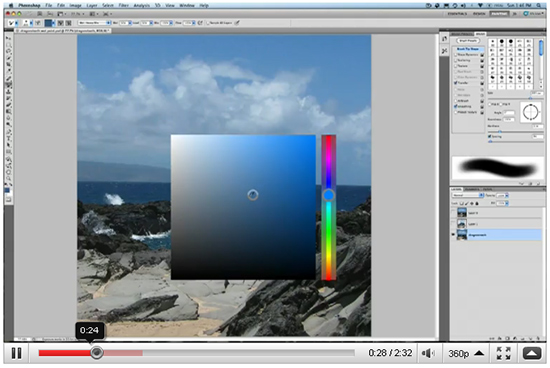
Task: Switch to the Layers tab
Action: point(456,189)
